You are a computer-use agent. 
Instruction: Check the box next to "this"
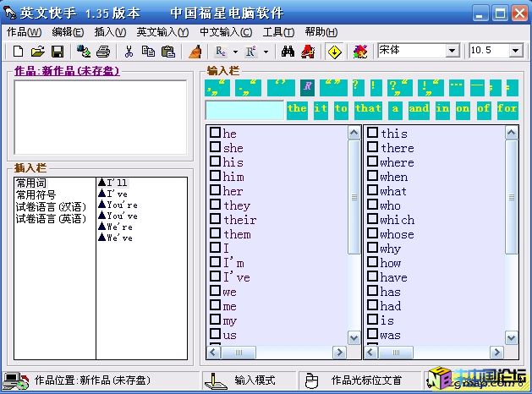click(372, 132)
